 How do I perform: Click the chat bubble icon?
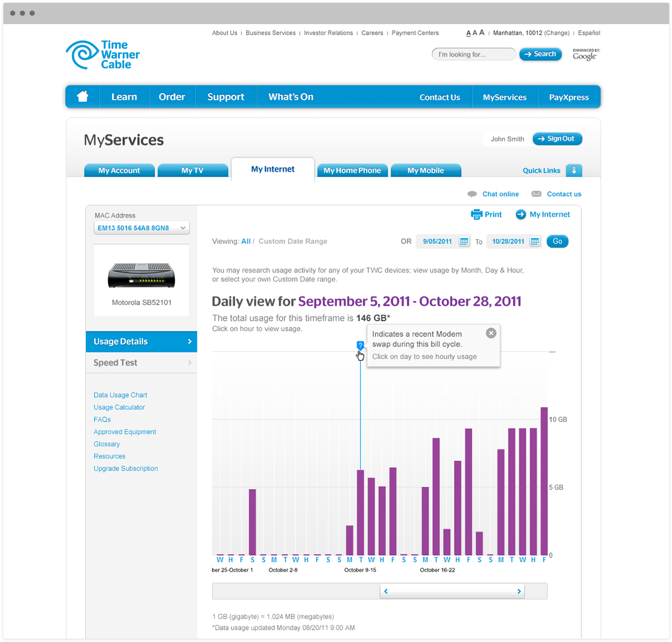click(x=472, y=194)
